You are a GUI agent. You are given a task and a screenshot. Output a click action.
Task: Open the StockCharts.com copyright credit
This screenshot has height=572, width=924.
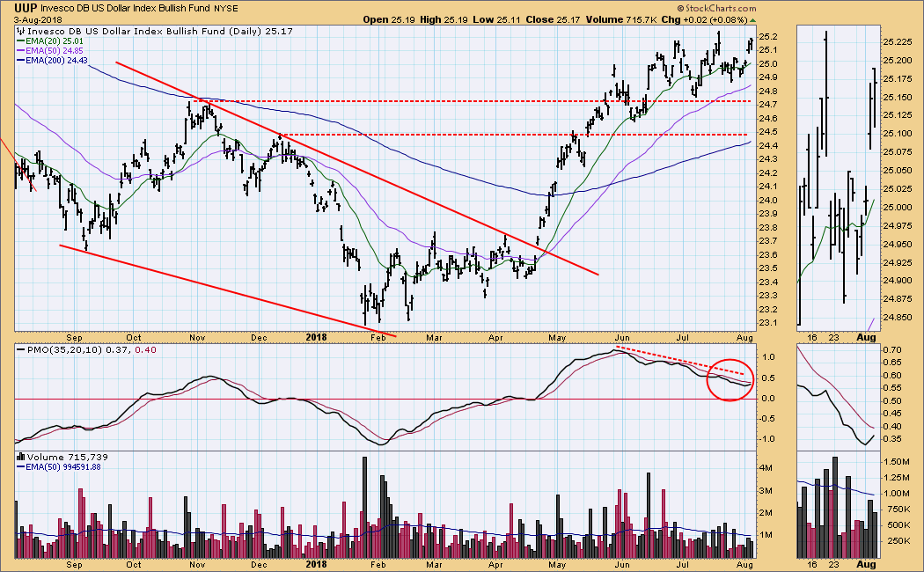[716, 8]
